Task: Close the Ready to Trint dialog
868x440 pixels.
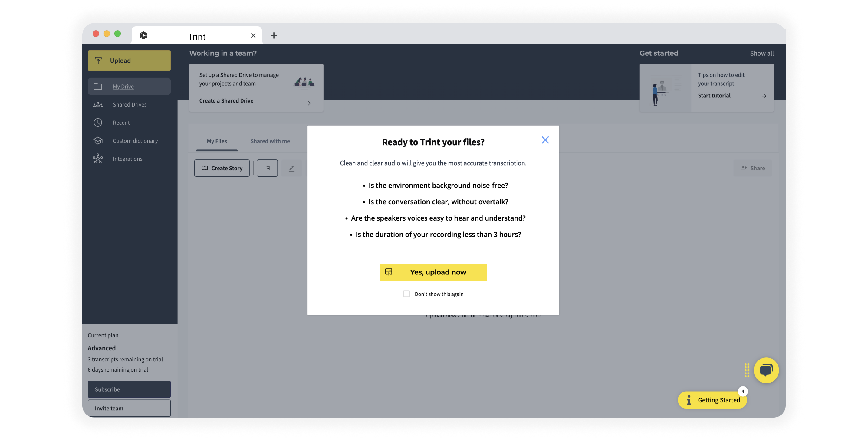Action: tap(545, 140)
